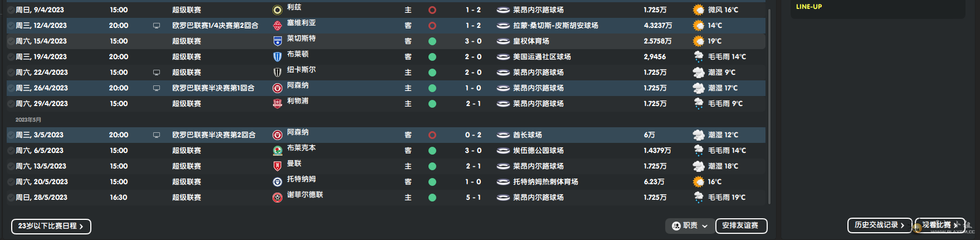Open the Leicester club badge

(x=277, y=41)
